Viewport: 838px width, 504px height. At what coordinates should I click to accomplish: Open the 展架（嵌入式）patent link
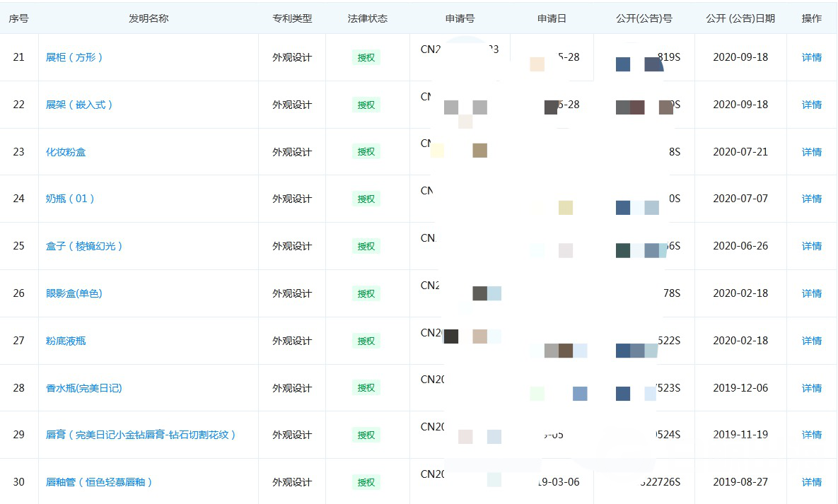coord(79,105)
